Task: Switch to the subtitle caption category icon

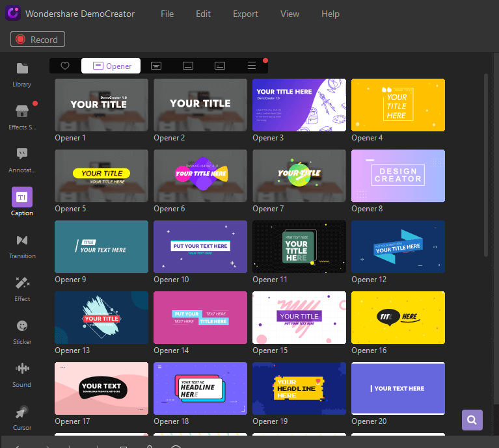Action: tap(188, 66)
